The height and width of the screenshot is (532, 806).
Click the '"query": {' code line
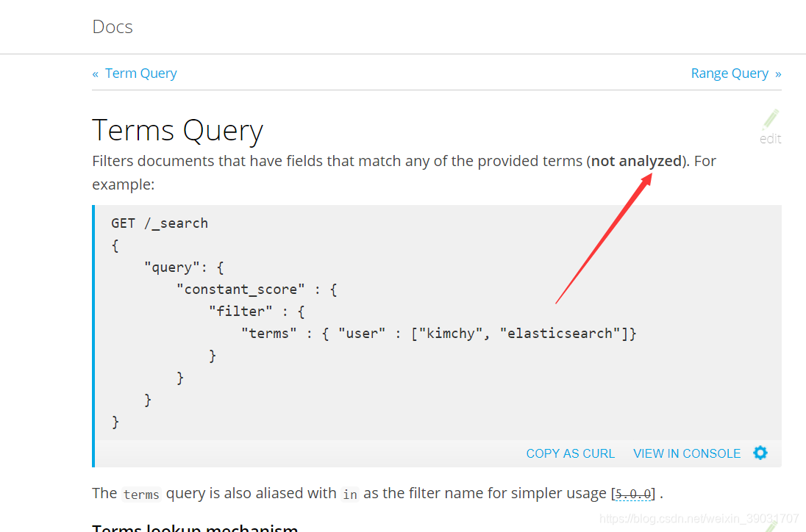[184, 267]
